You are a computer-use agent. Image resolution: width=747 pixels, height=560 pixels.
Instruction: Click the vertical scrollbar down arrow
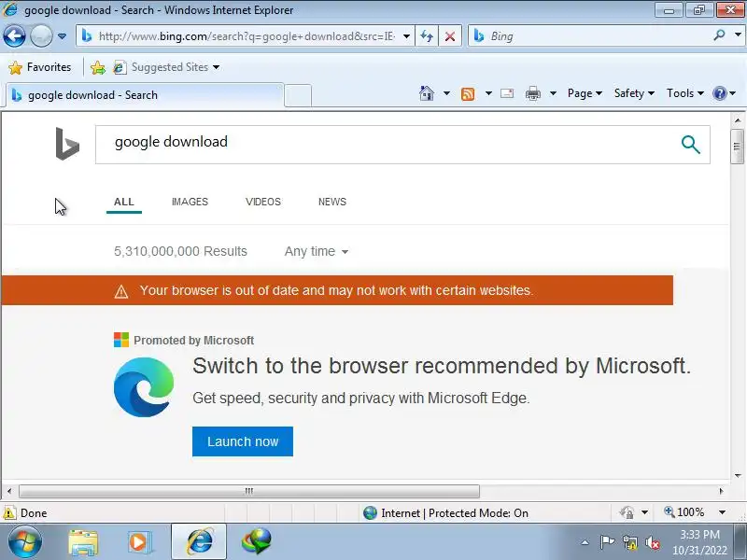[738, 475]
